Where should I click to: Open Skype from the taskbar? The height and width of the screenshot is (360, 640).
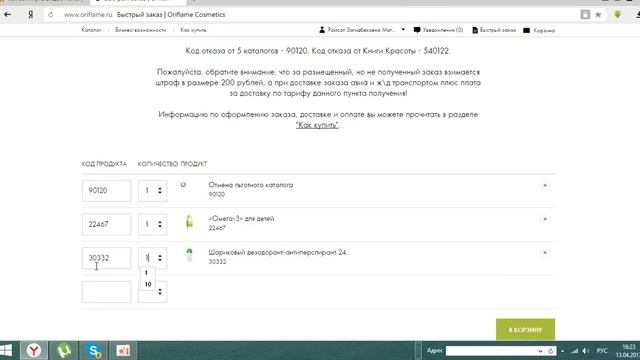tap(94, 351)
